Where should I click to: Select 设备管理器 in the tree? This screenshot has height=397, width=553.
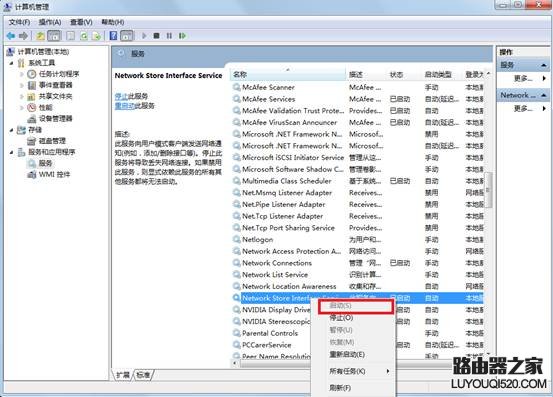55,118
